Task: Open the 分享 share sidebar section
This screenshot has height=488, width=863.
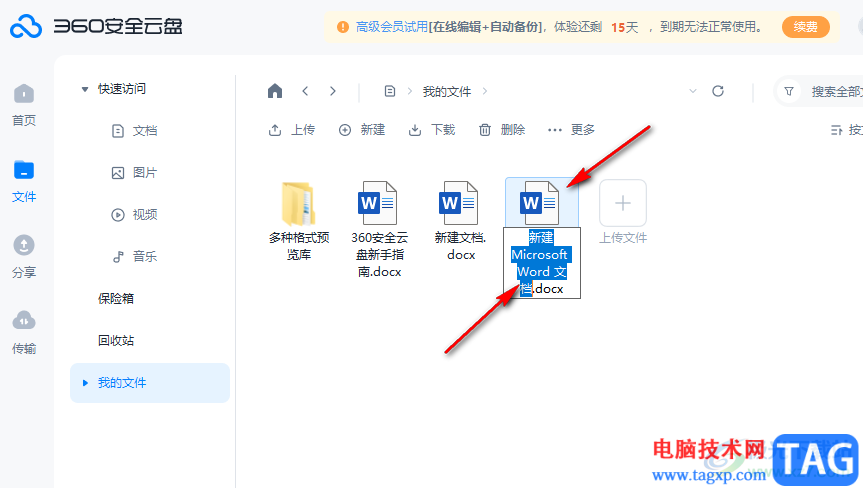Action: [24, 257]
